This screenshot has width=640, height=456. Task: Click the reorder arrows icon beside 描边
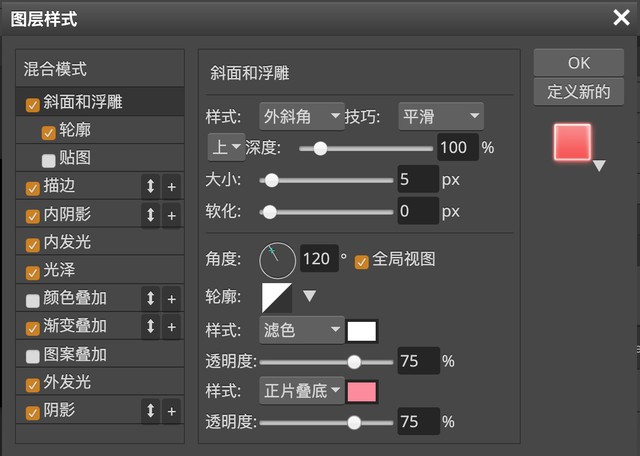[150, 187]
